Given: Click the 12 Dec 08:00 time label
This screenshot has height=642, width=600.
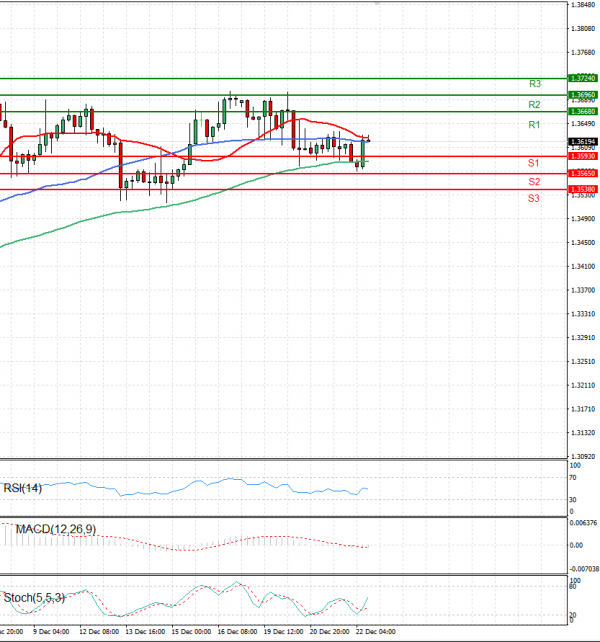Looking at the screenshot, I should (x=99, y=632).
